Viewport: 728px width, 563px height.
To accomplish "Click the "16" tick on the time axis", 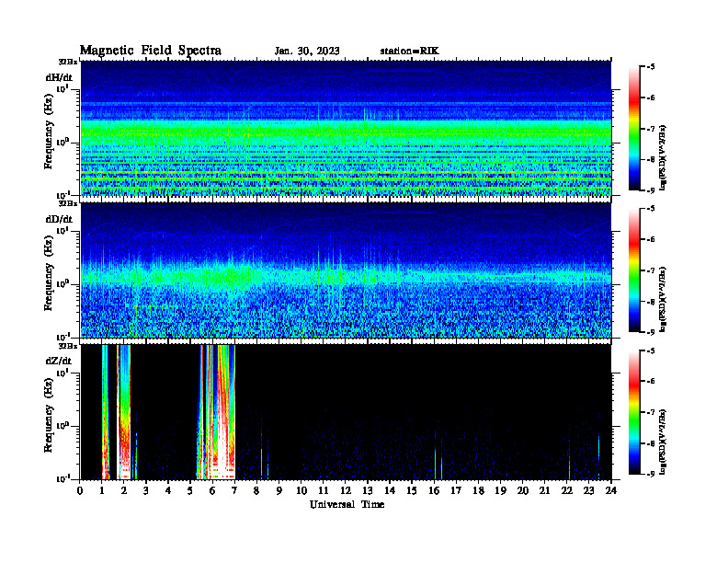I will [434, 490].
